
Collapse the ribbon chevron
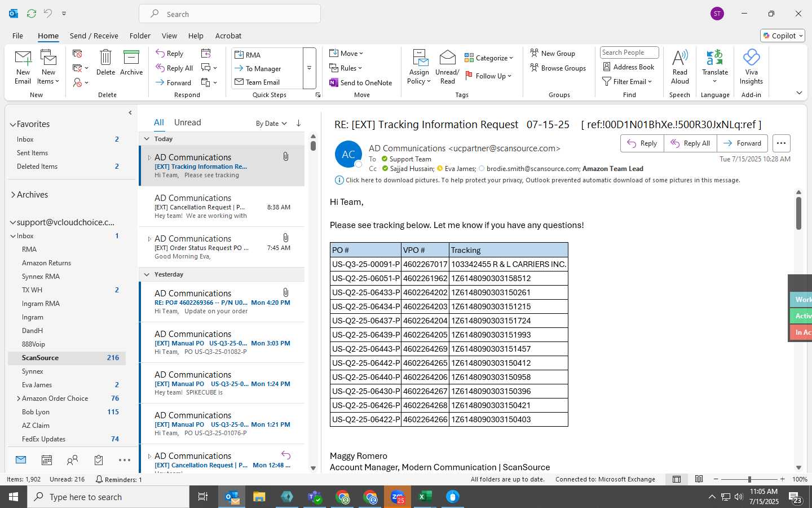[799, 93]
